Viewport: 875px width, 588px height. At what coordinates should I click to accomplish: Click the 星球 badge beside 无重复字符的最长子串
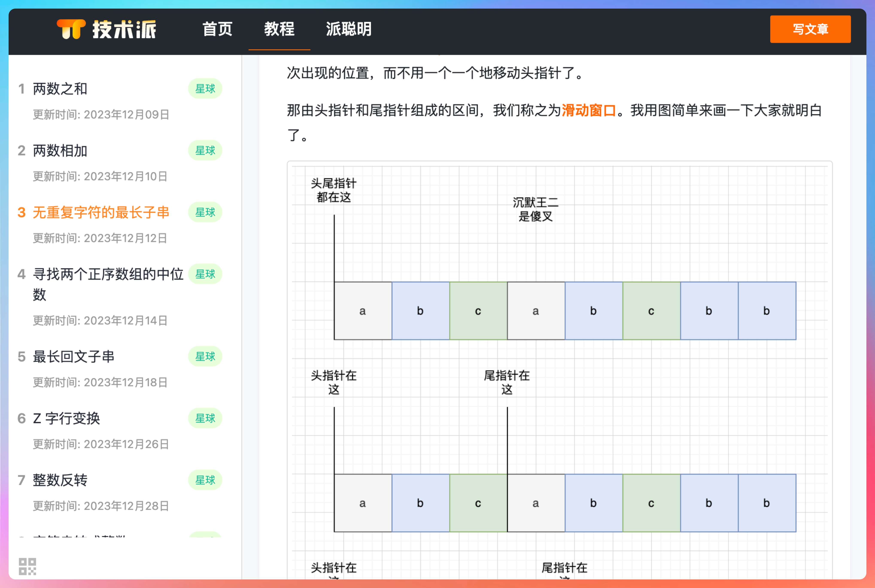[x=205, y=213]
